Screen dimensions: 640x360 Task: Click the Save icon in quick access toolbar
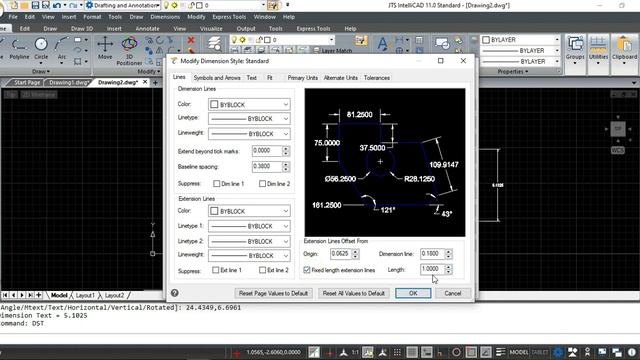pos(35,5)
